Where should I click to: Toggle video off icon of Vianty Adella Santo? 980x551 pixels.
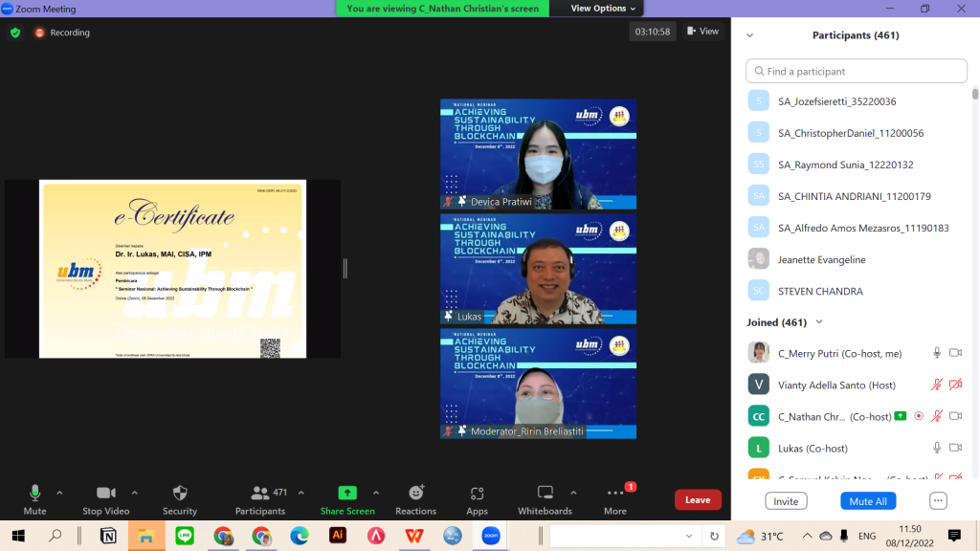[956, 385]
